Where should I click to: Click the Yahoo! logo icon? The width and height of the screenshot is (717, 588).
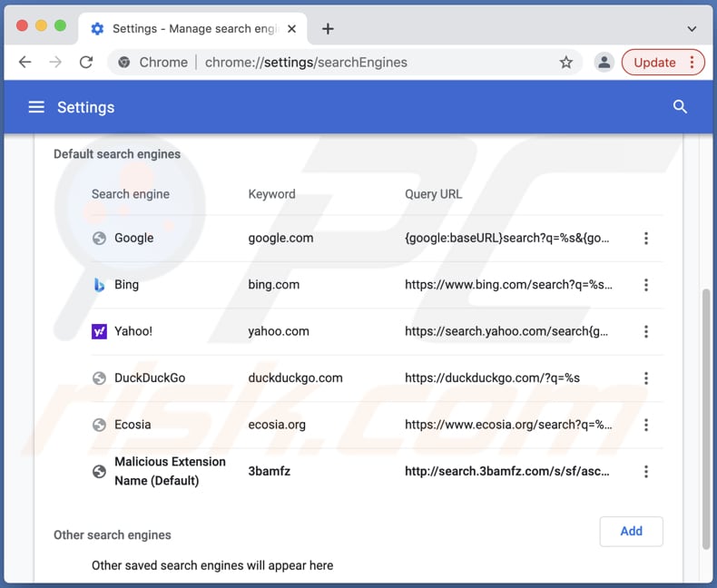(x=99, y=331)
